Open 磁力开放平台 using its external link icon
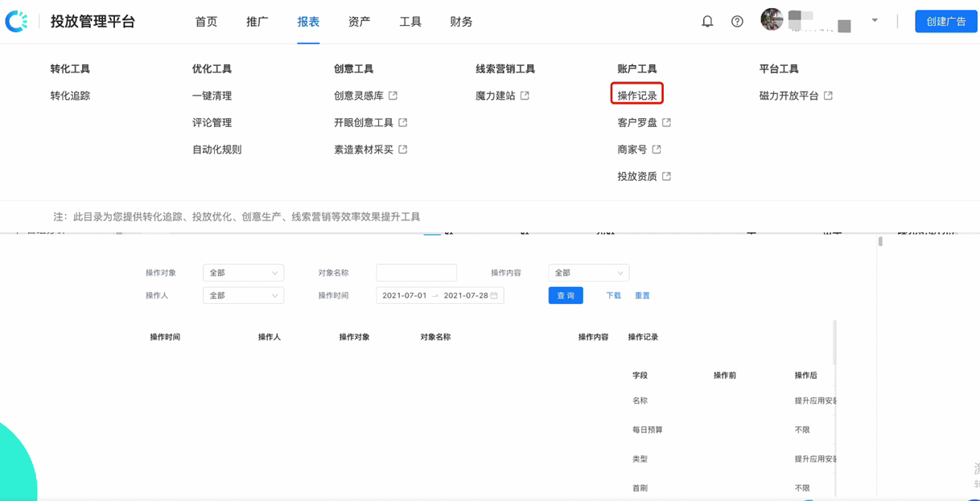This screenshot has width=980, height=501. 829,94
